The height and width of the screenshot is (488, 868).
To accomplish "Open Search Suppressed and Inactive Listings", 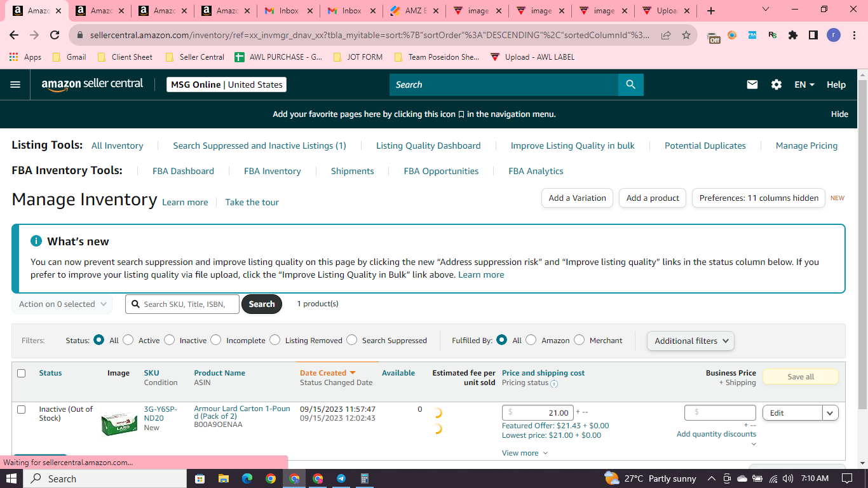I will tap(259, 146).
